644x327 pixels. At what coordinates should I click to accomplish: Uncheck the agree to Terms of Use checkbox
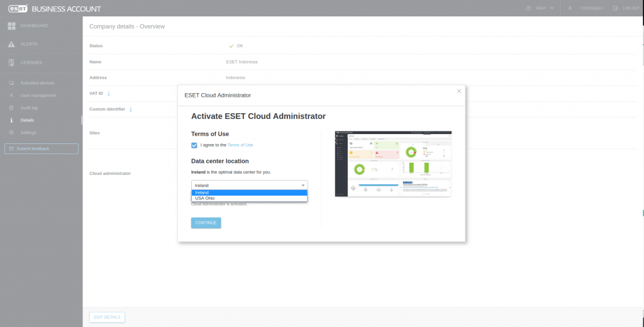pyautogui.click(x=194, y=145)
